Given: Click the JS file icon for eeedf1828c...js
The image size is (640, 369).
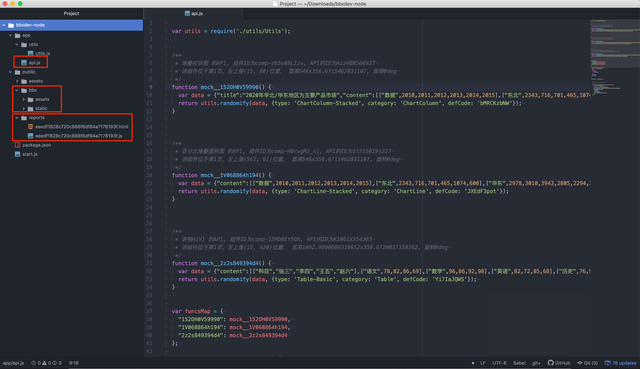Looking at the screenshot, I should [30, 136].
